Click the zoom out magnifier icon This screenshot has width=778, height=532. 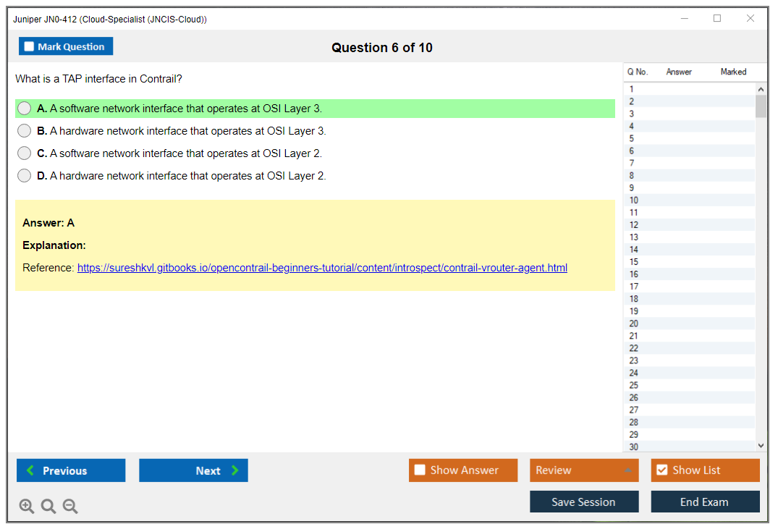tap(70, 507)
